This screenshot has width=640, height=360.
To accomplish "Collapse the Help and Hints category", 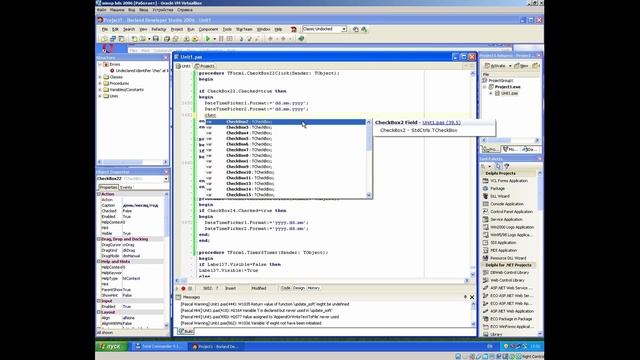I will [99, 262].
